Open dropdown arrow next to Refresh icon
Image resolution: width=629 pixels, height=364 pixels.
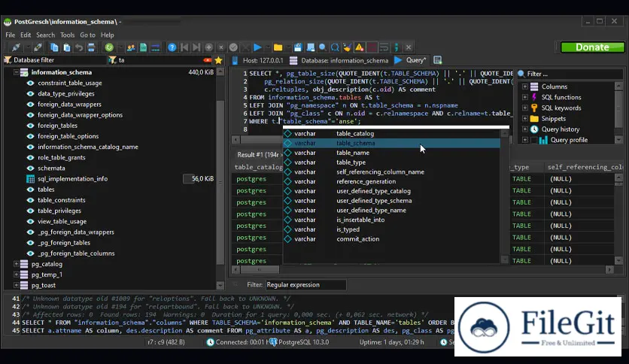pyautogui.click(x=120, y=47)
